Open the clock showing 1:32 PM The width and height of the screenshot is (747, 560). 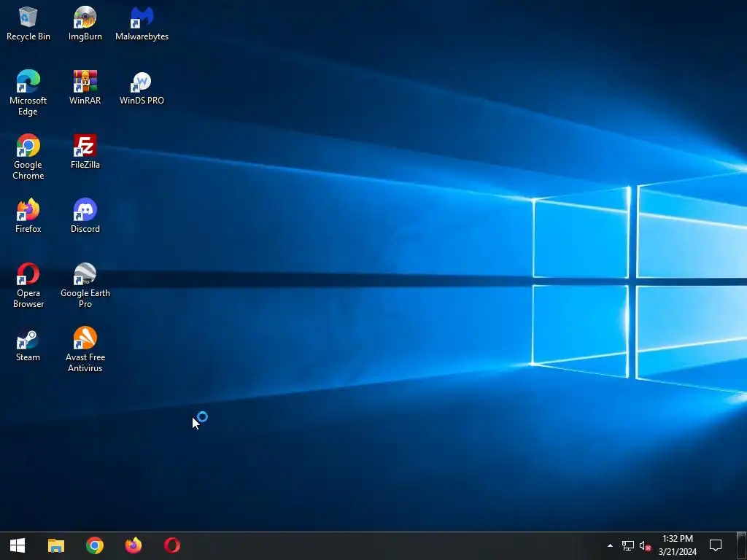[678, 545]
